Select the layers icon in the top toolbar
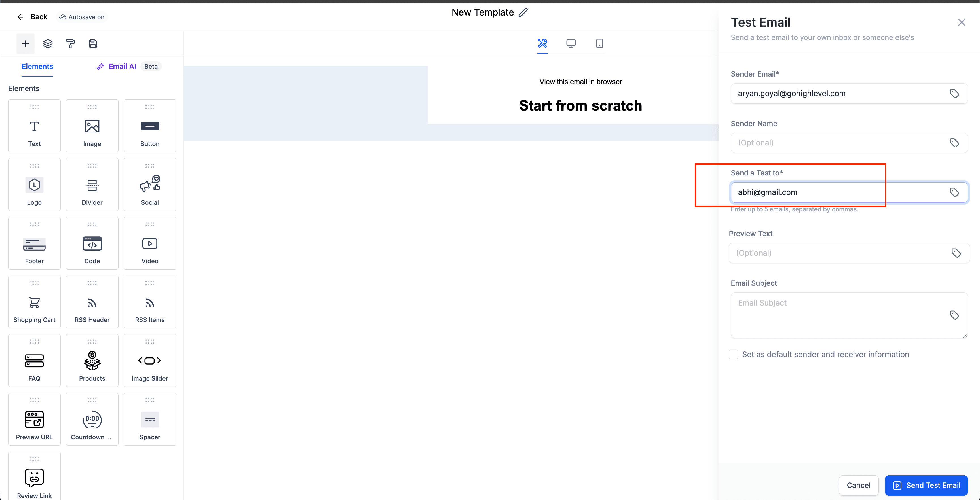This screenshot has height=500, width=980. pos(48,43)
